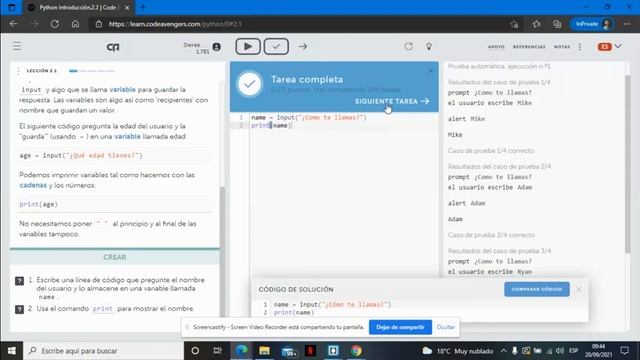Click the status icon for task 2
This screenshot has width=640, height=360.
[x=19, y=309]
